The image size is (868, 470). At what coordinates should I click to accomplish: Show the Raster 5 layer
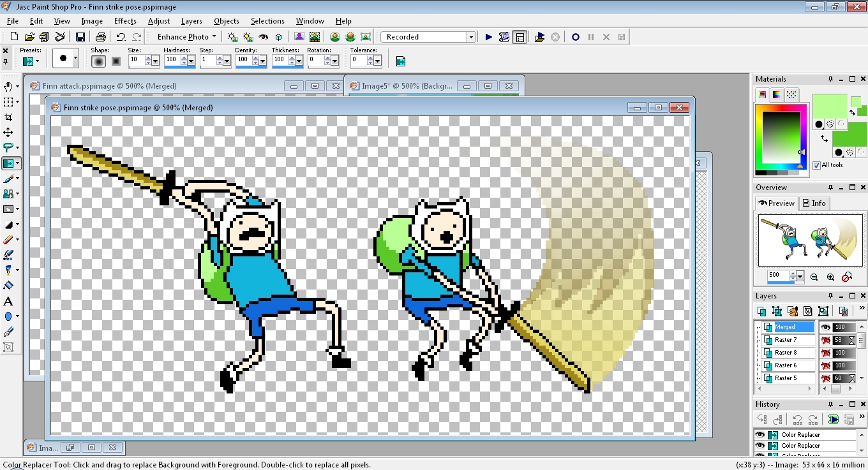tap(826, 378)
